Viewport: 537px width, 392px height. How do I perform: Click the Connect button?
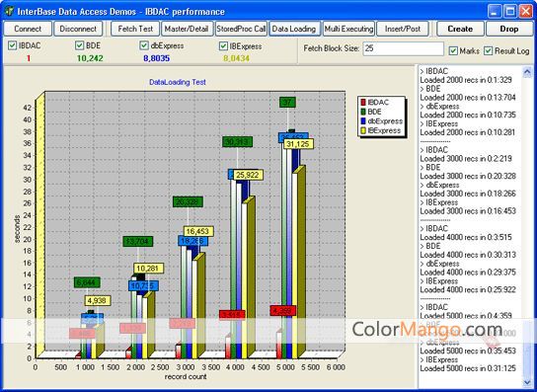coord(28,29)
